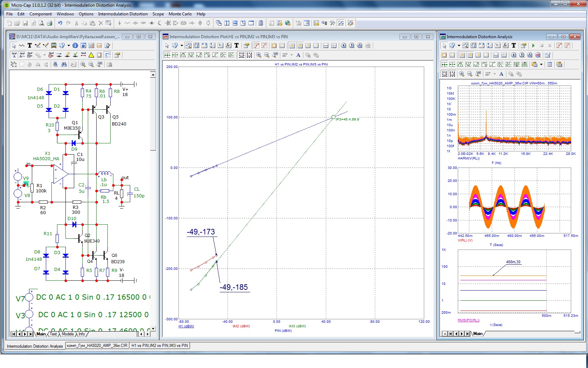Toggle vertical axis grids in analysis window
This screenshot has width=588, height=368.
[470, 55]
